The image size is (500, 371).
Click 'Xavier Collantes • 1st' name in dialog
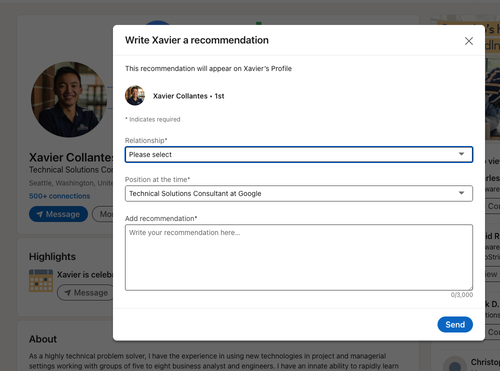tap(188, 96)
